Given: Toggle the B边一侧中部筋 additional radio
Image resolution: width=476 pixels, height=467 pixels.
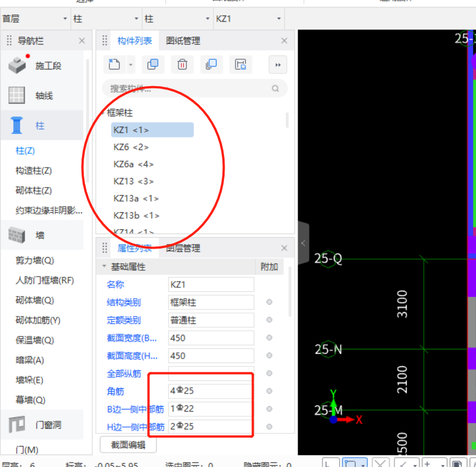Looking at the screenshot, I should coord(269,409).
